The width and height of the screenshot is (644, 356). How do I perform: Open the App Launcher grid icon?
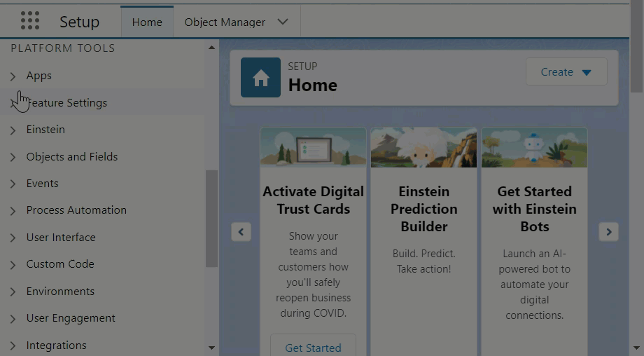click(x=30, y=21)
